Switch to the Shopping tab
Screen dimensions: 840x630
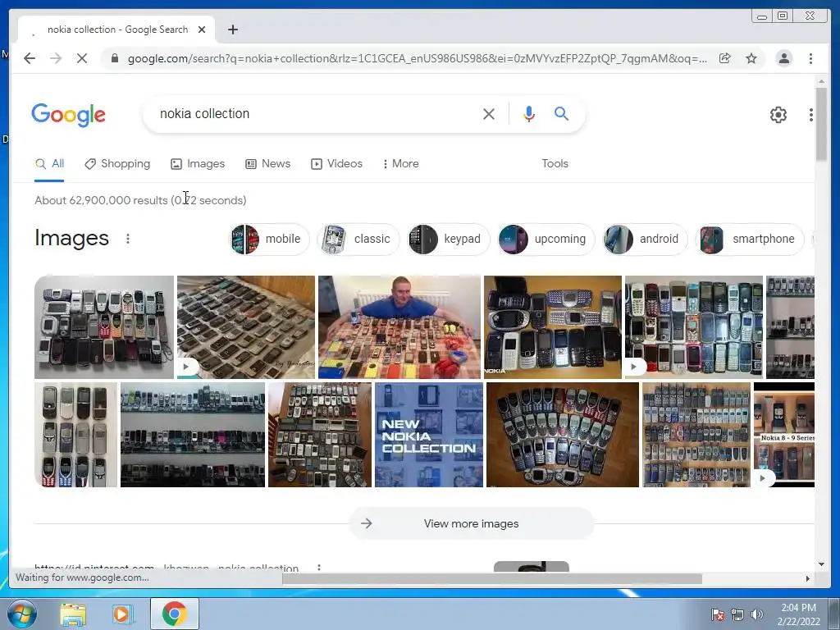117,164
